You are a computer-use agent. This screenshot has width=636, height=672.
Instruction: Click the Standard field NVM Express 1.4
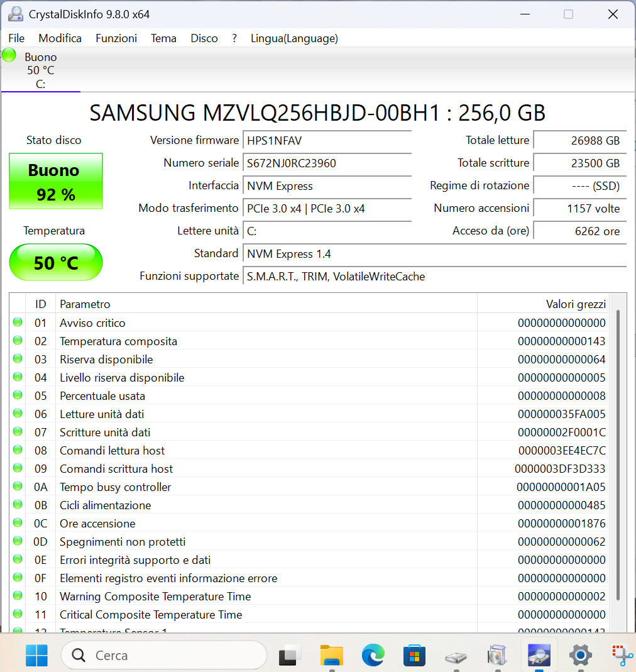(x=434, y=254)
